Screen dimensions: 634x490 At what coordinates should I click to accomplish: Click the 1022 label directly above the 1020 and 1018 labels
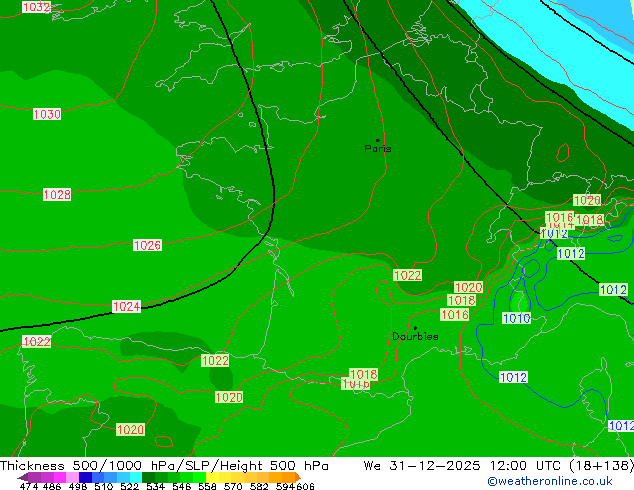408,275
